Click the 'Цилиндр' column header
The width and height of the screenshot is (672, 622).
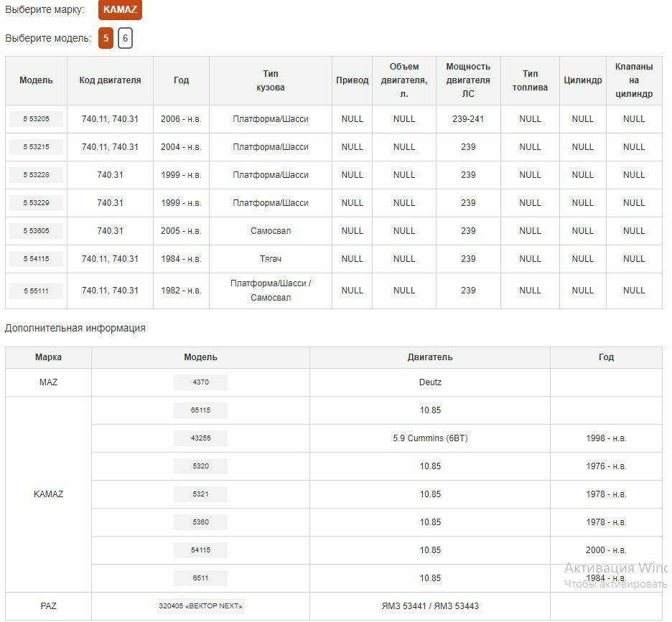point(583,80)
